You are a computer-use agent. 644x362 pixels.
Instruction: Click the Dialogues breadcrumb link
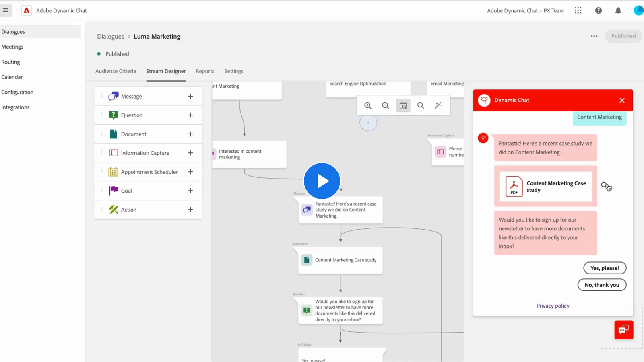coord(110,37)
